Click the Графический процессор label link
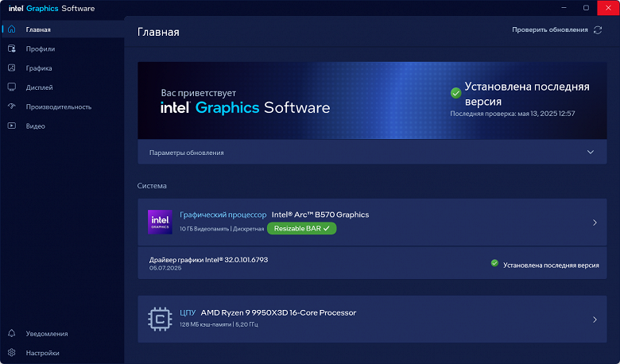 point(223,215)
